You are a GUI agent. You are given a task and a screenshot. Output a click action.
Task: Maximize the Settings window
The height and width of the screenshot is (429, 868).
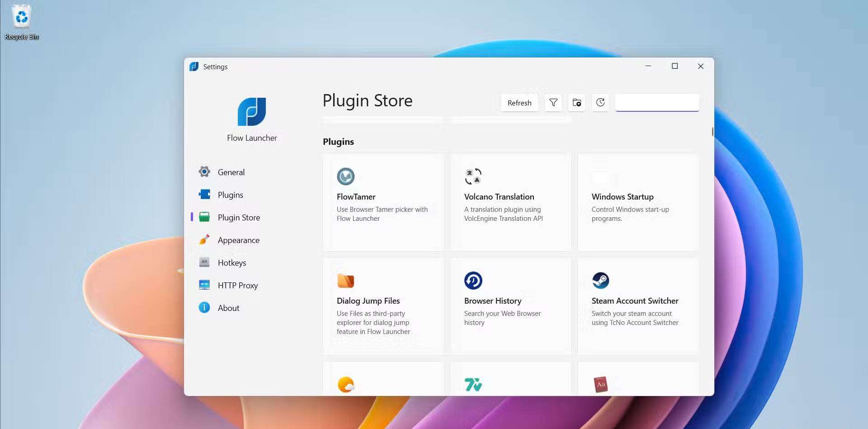point(675,66)
